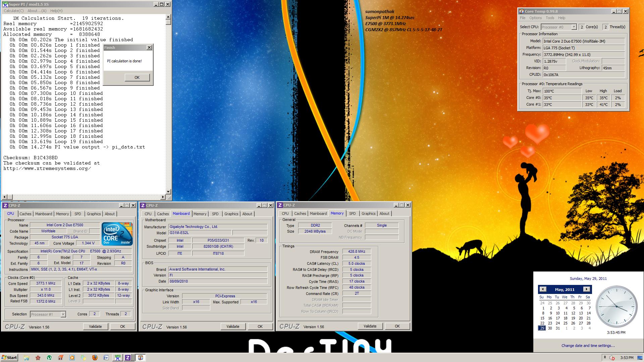Click the Core Temp title bar icon
644x362 pixels.
pyautogui.click(x=522, y=11)
